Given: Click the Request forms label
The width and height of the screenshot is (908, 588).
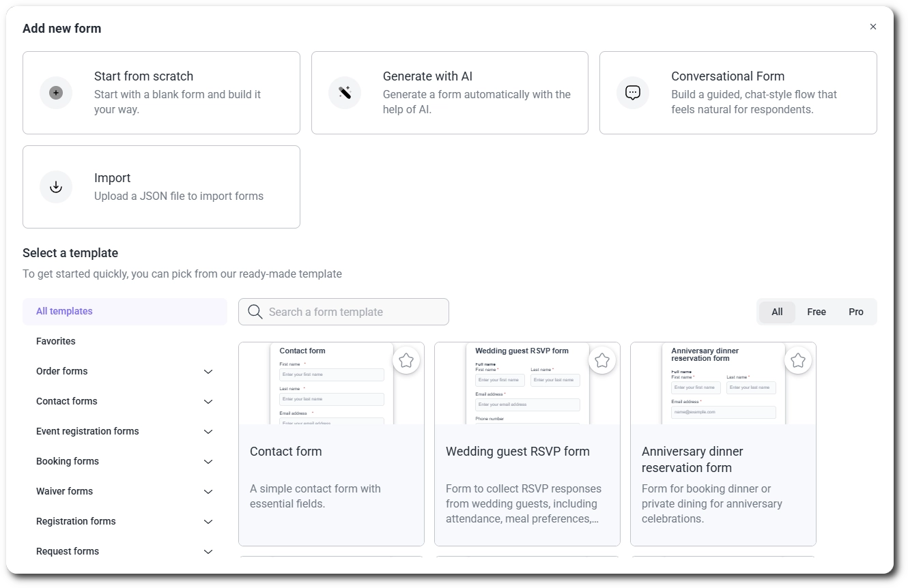Looking at the screenshot, I should click(68, 551).
